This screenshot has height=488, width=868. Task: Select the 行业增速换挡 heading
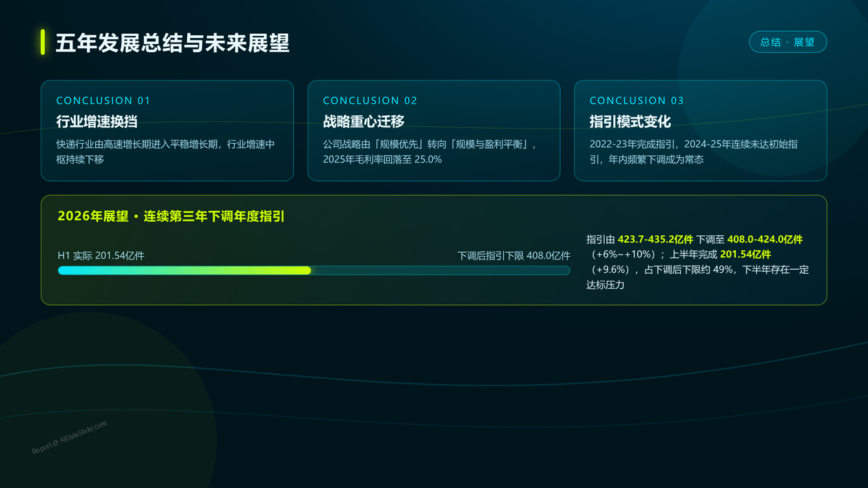[97, 122]
